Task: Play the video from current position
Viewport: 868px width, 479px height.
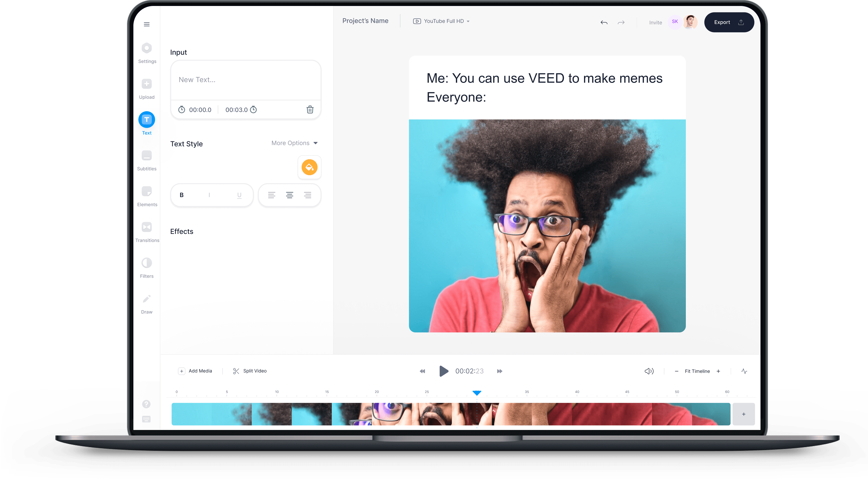Action: [443, 371]
